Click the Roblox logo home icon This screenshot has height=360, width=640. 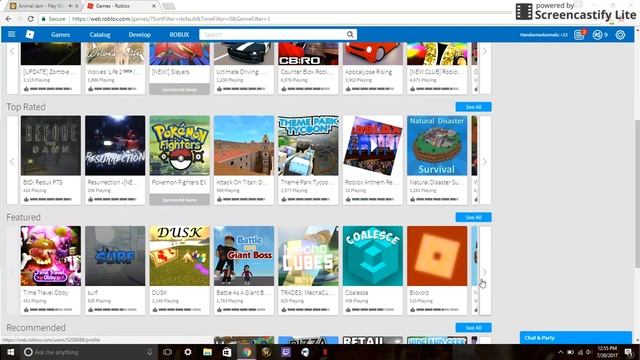[x=30, y=35]
